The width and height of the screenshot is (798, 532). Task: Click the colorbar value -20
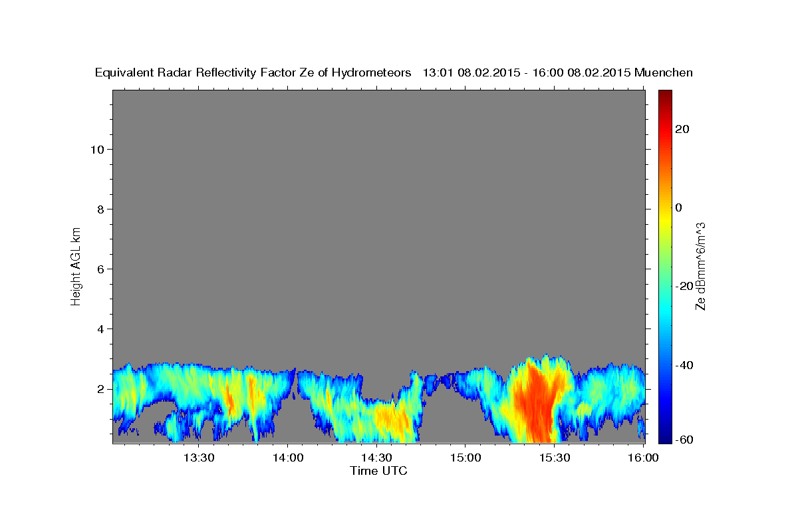tap(685, 286)
